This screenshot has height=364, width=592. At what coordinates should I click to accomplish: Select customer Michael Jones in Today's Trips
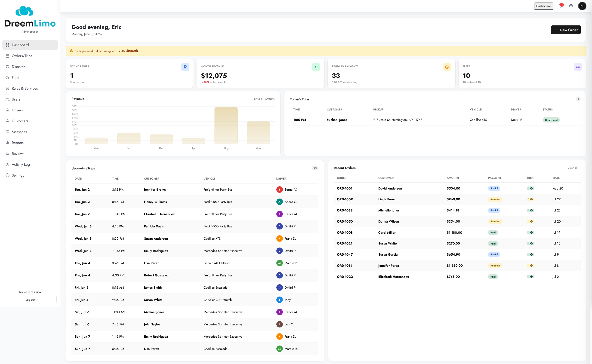[x=337, y=120]
